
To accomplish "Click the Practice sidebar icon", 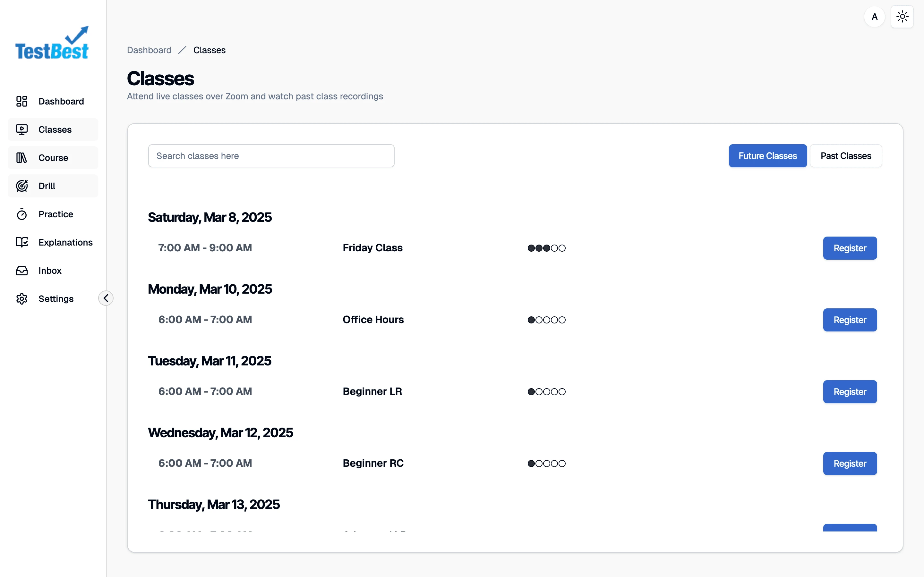I will tap(22, 214).
